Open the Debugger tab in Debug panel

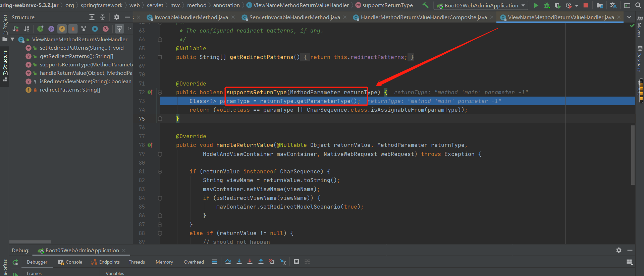point(37,262)
